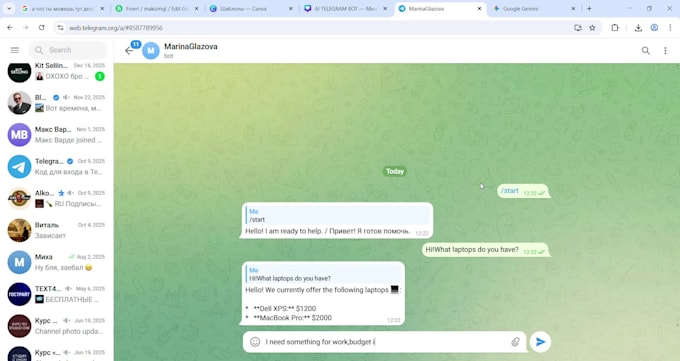Open browser downloads
680x361 pixels.
click(x=638, y=28)
